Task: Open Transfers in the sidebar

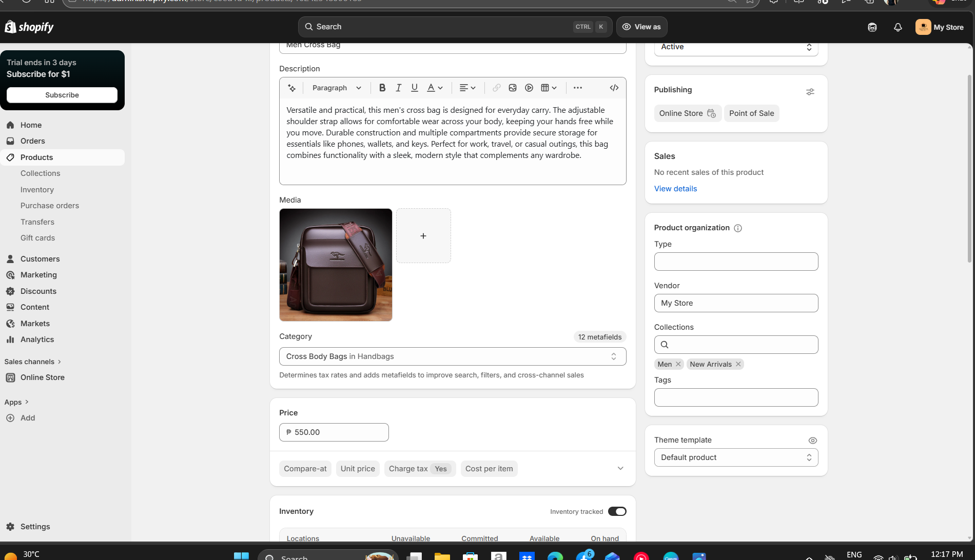Action: click(37, 222)
